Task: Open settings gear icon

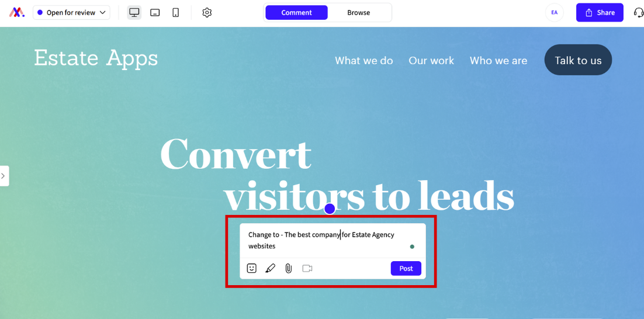Action: [207, 13]
